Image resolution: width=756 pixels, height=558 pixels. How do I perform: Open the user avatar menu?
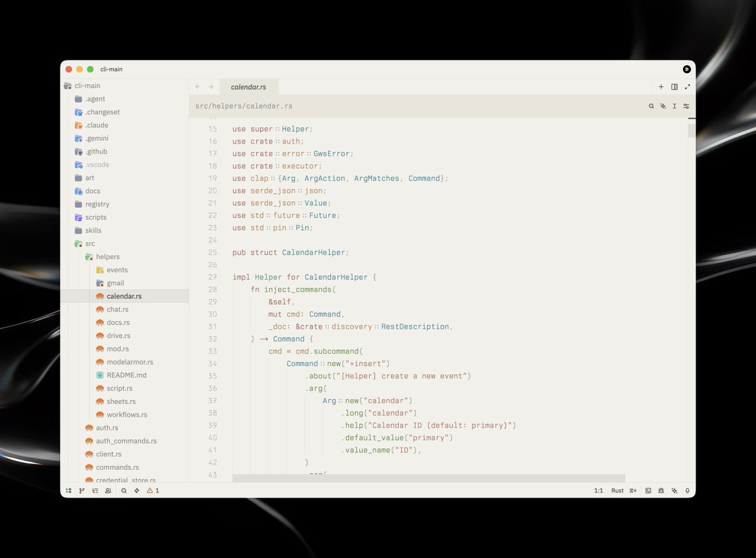pos(687,69)
